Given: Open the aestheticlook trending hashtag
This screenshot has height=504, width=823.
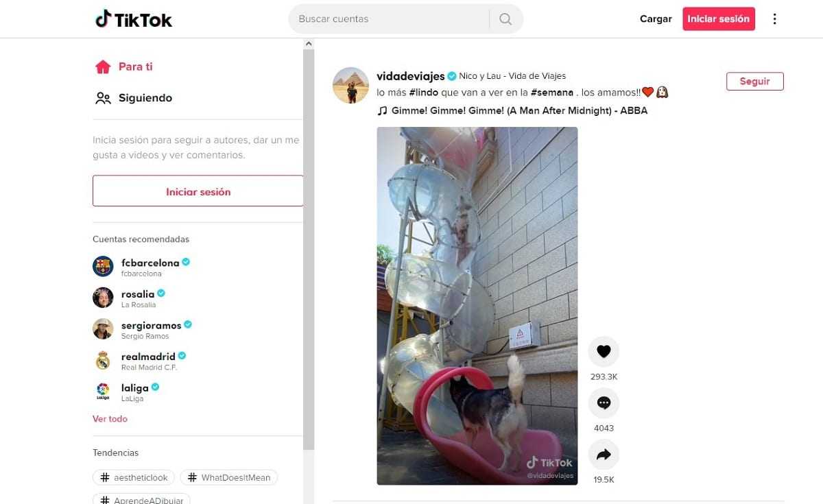Looking at the screenshot, I should pyautogui.click(x=134, y=477).
